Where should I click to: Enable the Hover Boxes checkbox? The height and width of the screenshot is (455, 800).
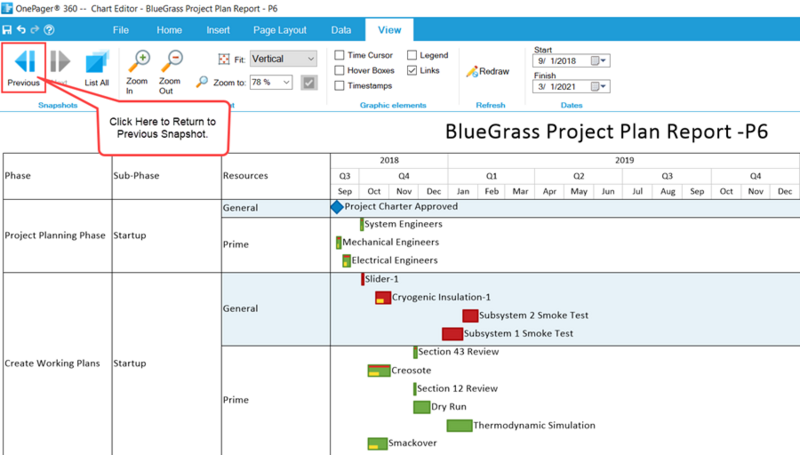tap(339, 70)
